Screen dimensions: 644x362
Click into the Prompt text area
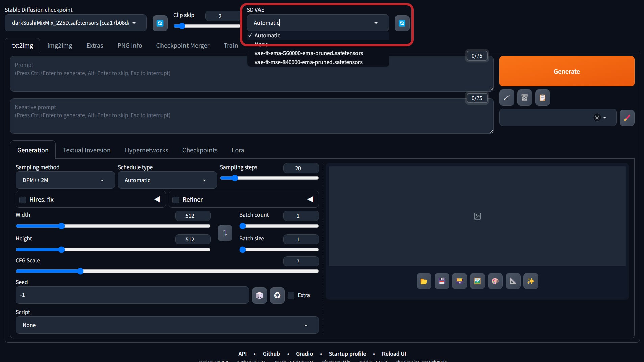(252, 74)
